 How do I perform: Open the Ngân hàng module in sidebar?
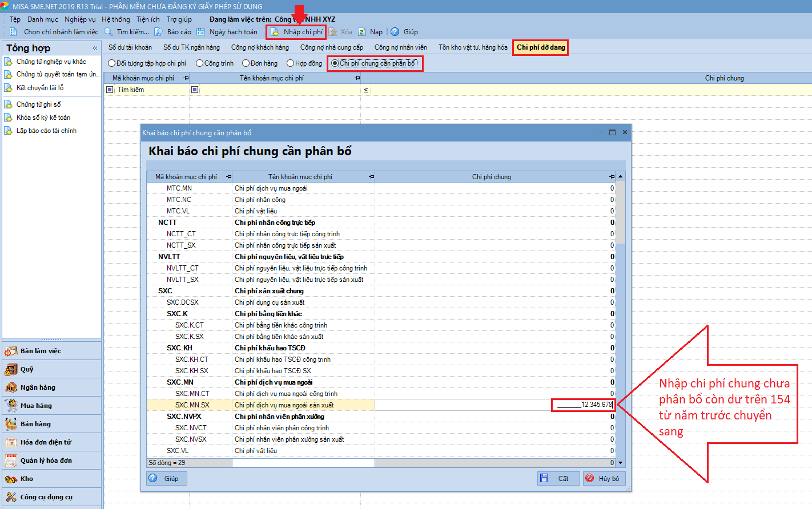pyautogui.click(x=38, y=387)
